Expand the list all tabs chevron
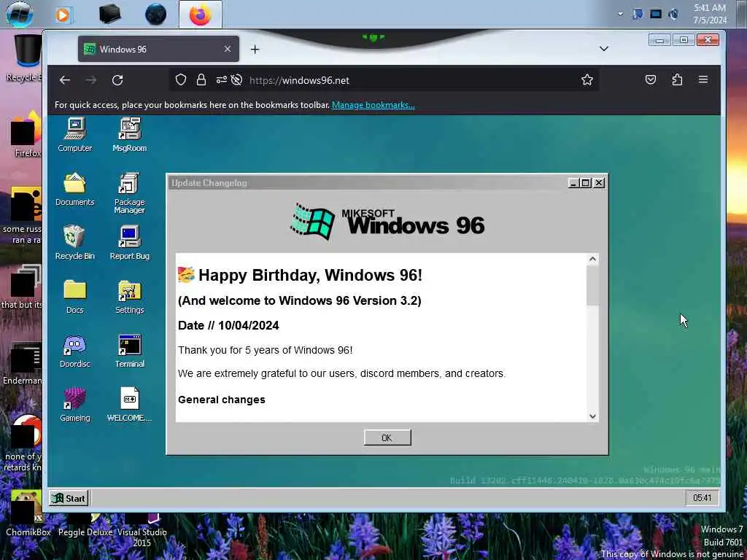The image size is (747, 560). pos(603,49)
